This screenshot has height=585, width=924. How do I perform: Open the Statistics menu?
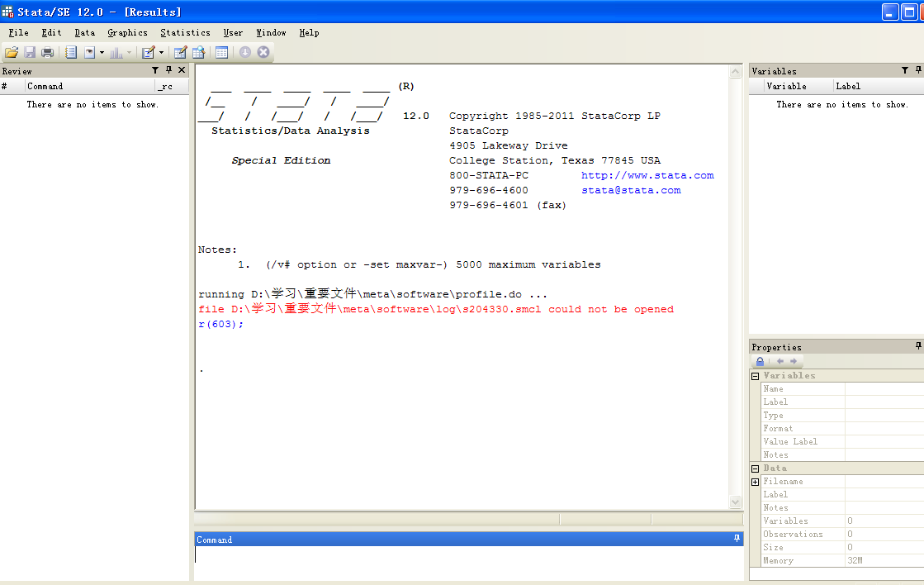(185, 32)
